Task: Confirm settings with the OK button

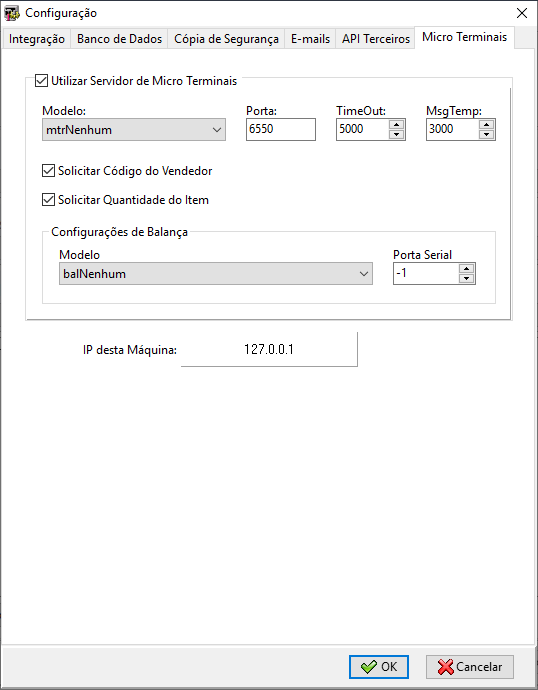Action: click(x=379, y=667)
